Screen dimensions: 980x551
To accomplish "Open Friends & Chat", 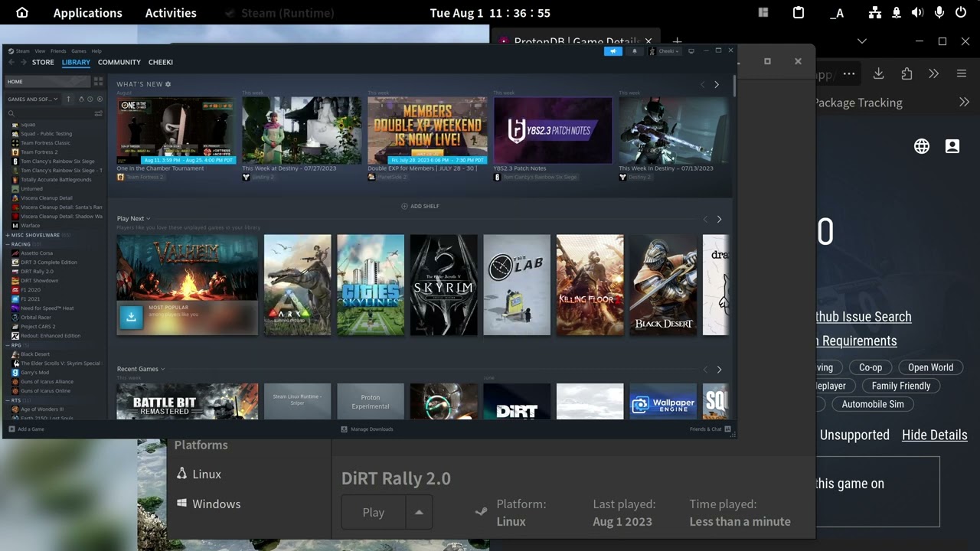I will point(710,429).
